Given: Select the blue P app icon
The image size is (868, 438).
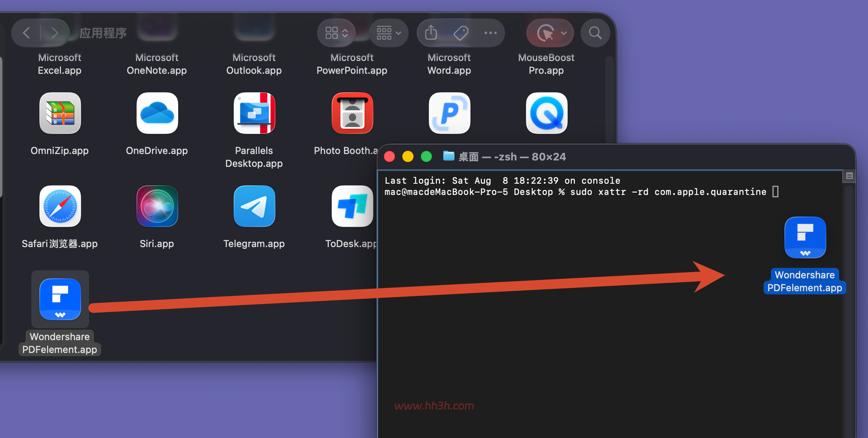Looking at the screenshot, I should click(449, 113).
